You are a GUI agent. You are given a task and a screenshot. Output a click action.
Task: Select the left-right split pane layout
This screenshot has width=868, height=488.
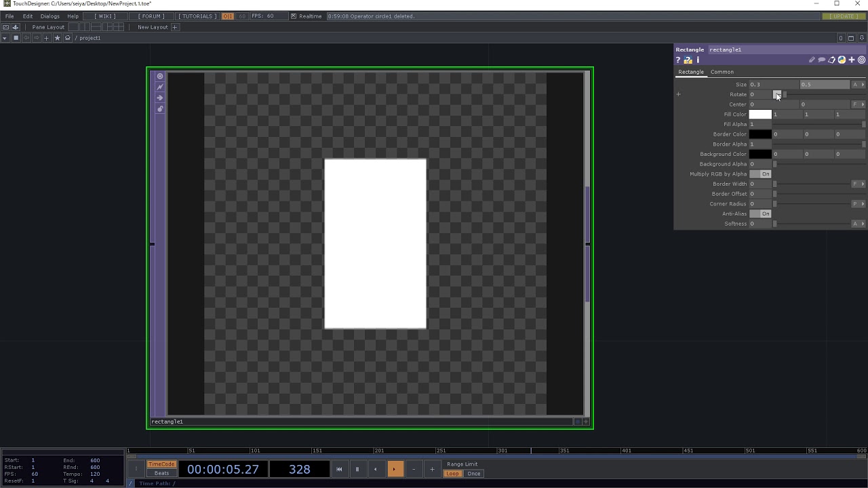click(84, 27)
